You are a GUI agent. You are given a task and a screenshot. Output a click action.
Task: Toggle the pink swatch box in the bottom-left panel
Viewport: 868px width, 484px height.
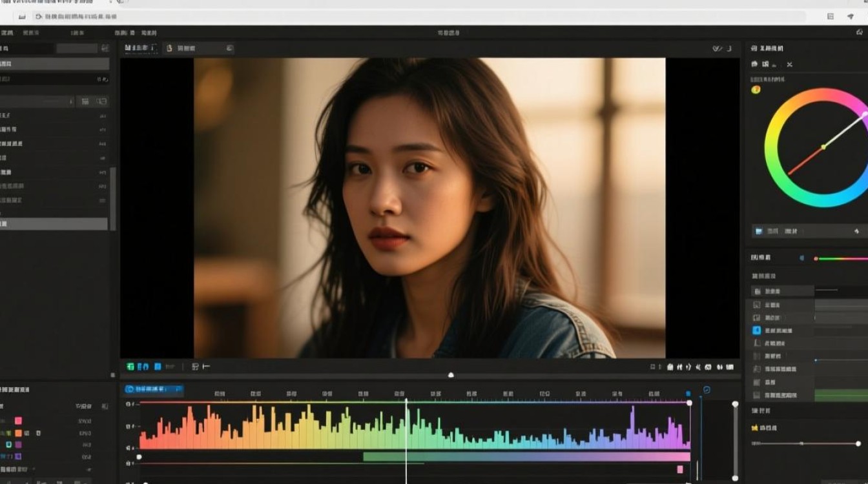tap(18, 421)
